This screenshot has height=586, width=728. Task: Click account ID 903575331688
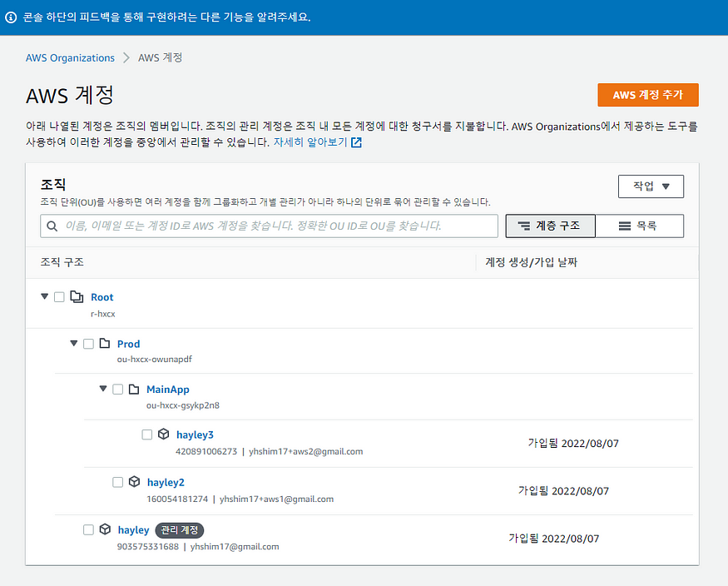coord(148,547)
